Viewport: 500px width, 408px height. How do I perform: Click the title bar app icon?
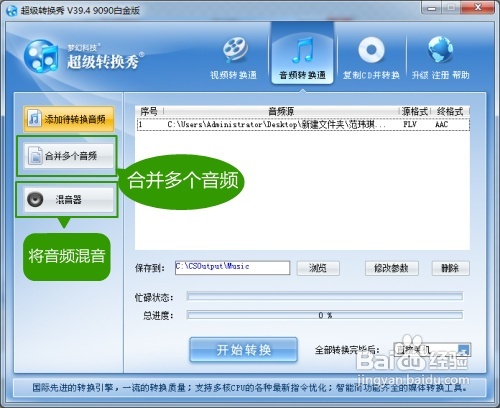coord(12,11)
